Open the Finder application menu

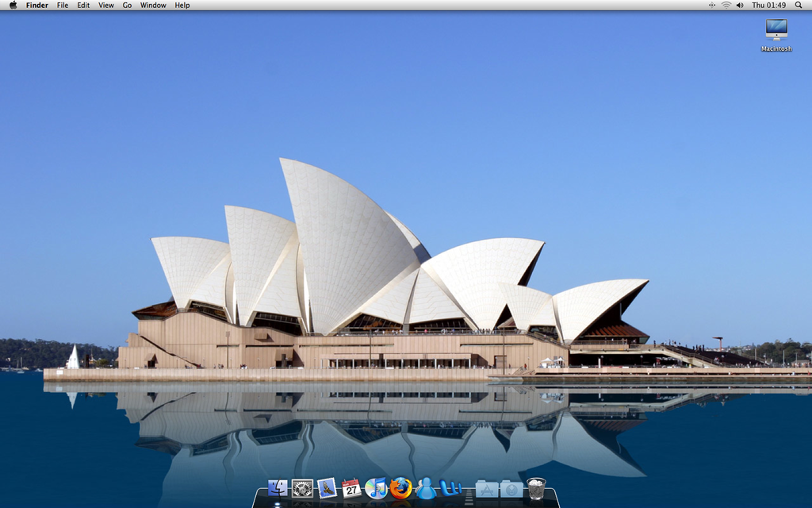pos(37,6)
